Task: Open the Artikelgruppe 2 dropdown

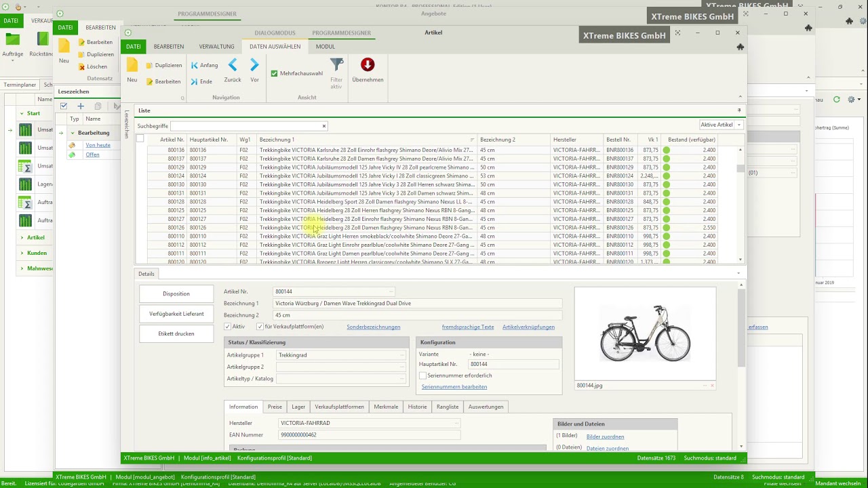Action: point(401,367)
